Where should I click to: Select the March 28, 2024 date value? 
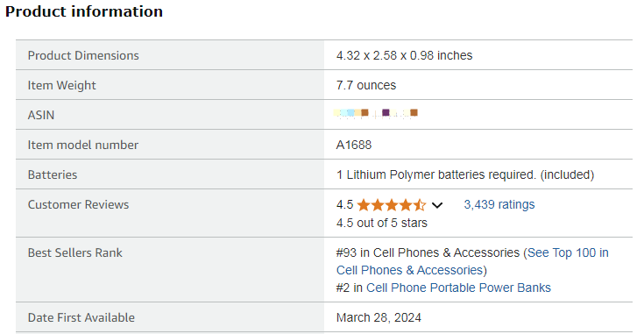pyautogui.click(x=379, y=317)
